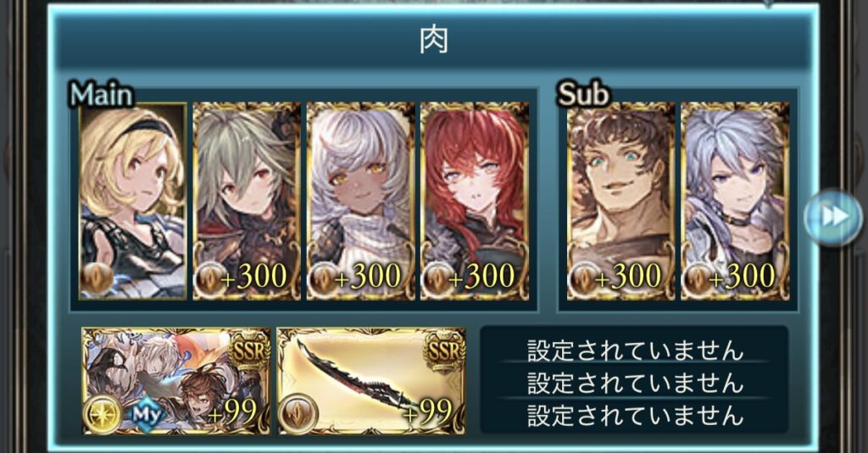Choose the red-haired character card
The image size is (868, 453).
pos(475,201)
